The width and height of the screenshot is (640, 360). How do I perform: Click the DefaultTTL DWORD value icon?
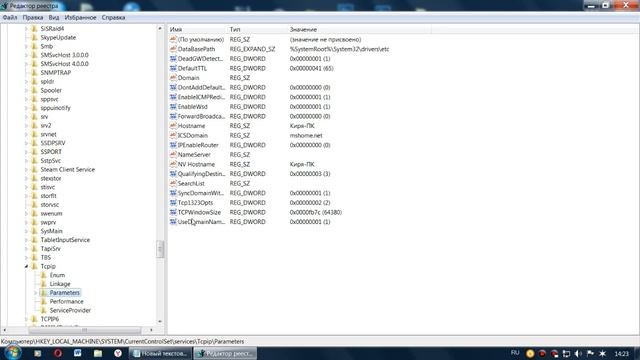[173, 68]
